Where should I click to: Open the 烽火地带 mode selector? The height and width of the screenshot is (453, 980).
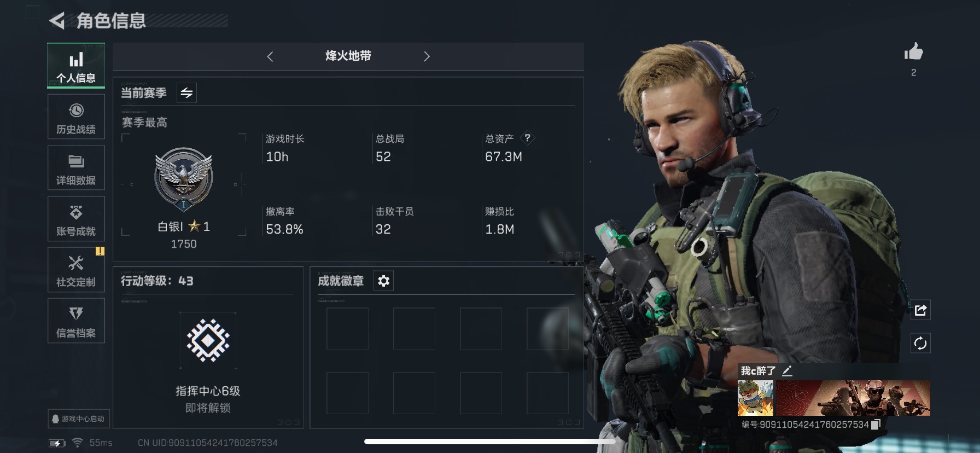coord(348,56)
